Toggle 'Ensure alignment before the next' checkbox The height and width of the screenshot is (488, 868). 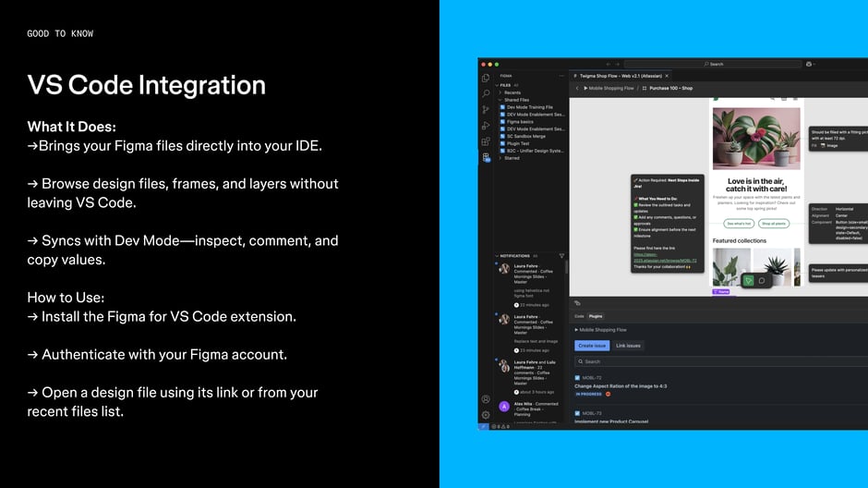point(635,229)
